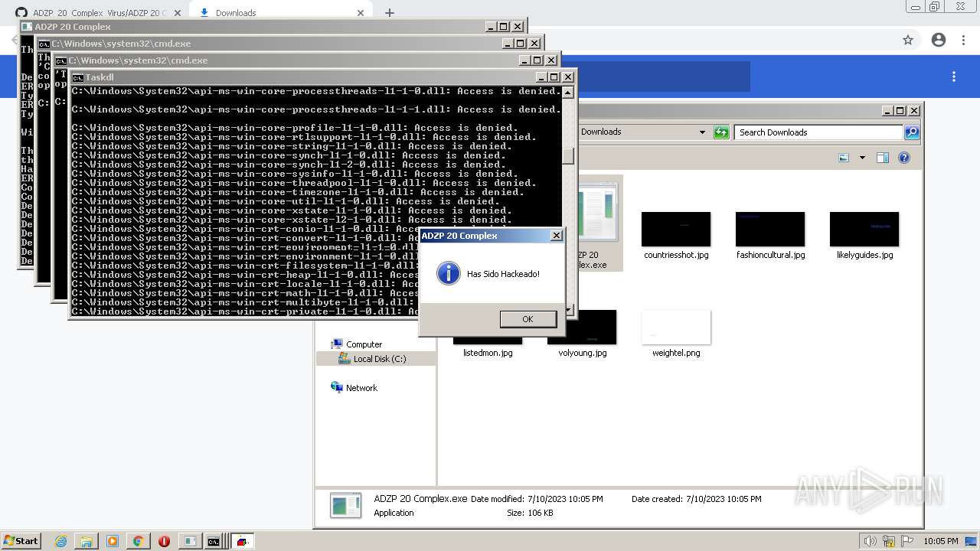Open the volume control in the tray

point(870,541)
